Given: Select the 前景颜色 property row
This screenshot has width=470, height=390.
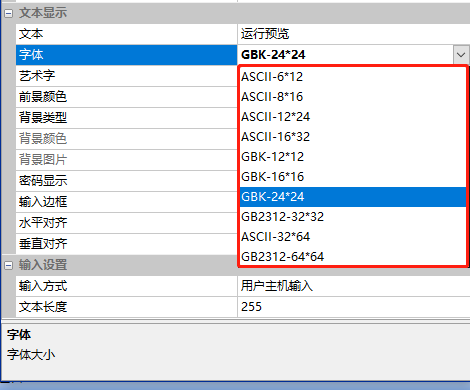Looking at the screenshot, I should point(126,97).
